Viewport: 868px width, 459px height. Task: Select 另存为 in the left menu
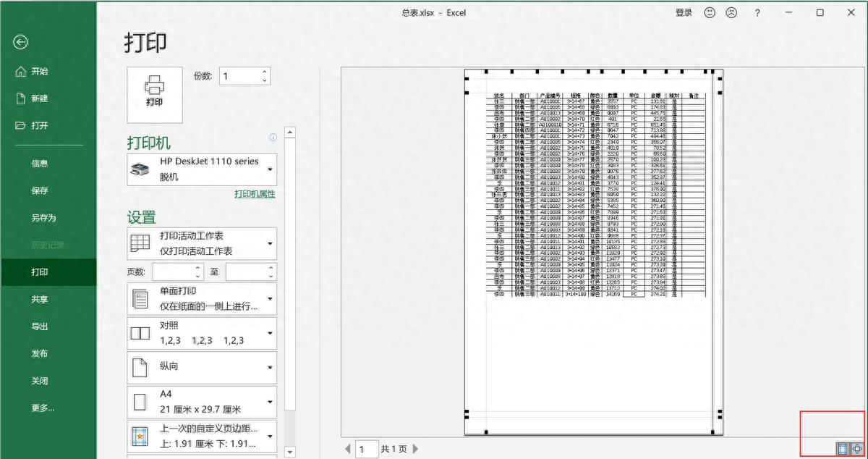point(43,218)
